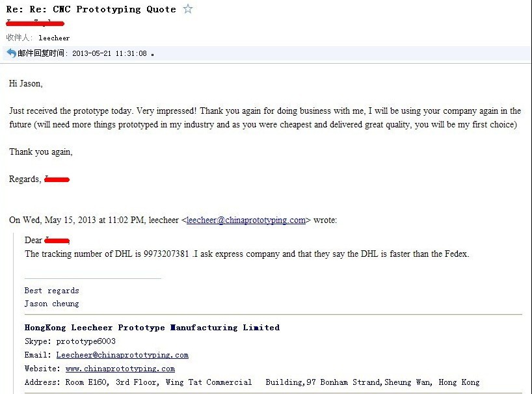532x394 pixels.
Task: Click the redacted sender name bar
Action: click(35, 23)
